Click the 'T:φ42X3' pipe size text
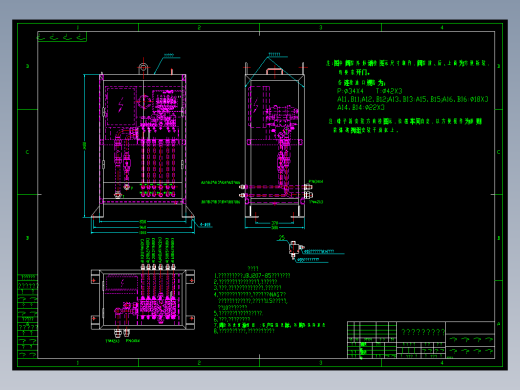 click(389, 91)
